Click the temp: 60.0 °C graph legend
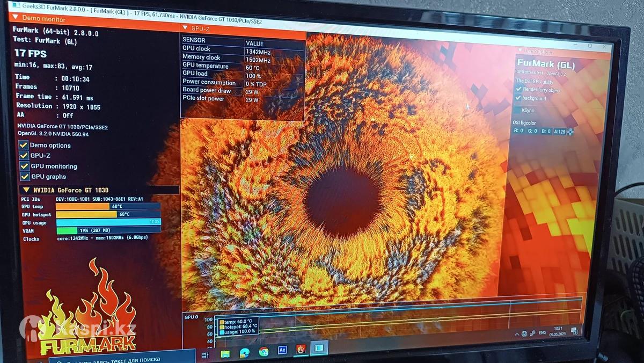 point(236,321)
